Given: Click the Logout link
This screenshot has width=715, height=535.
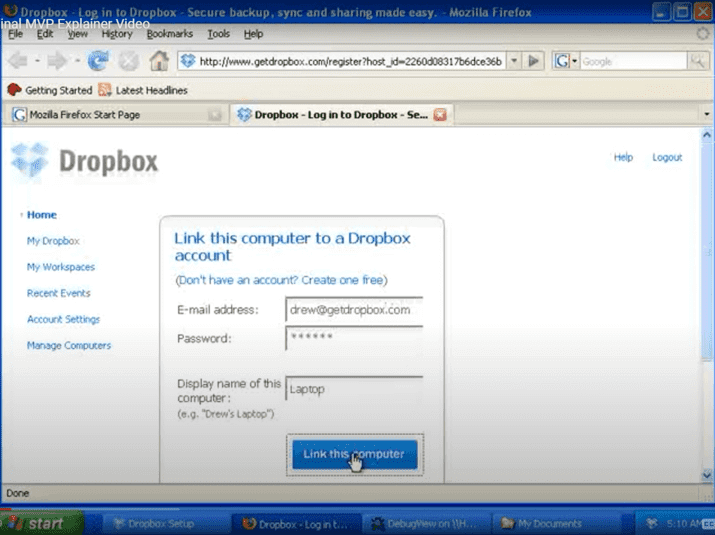Looking at the screenshot, I should pyautogui.click(x=667, y=157).
